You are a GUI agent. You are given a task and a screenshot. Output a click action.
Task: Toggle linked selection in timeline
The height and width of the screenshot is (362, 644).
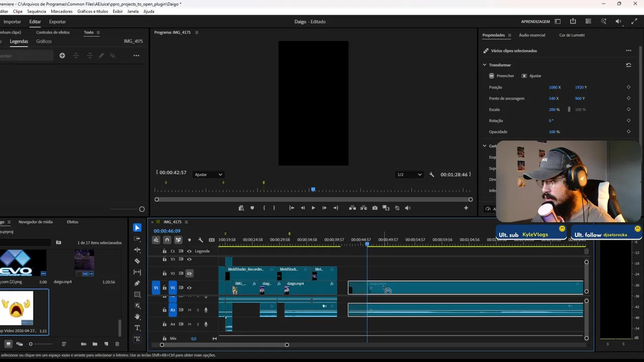coord(178,240)
